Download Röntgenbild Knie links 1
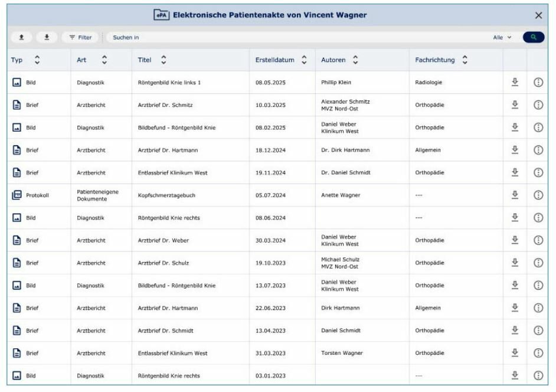This screenshot has height=392, width=556. [x=515, y=82]
